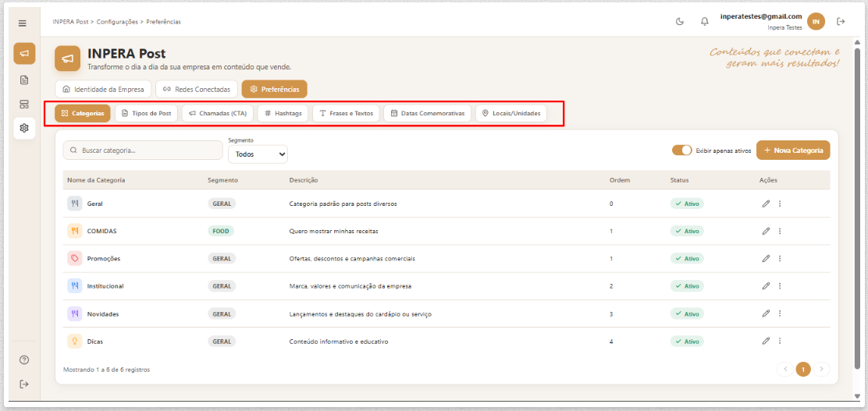Click the Dicas lightbulb icon
The image size is (868, 411).
tap(75, 342)
